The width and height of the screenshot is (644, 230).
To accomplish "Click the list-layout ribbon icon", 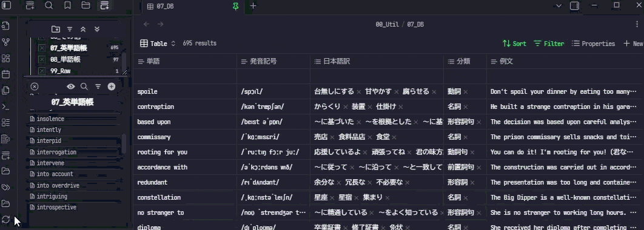I will [5, 123].
